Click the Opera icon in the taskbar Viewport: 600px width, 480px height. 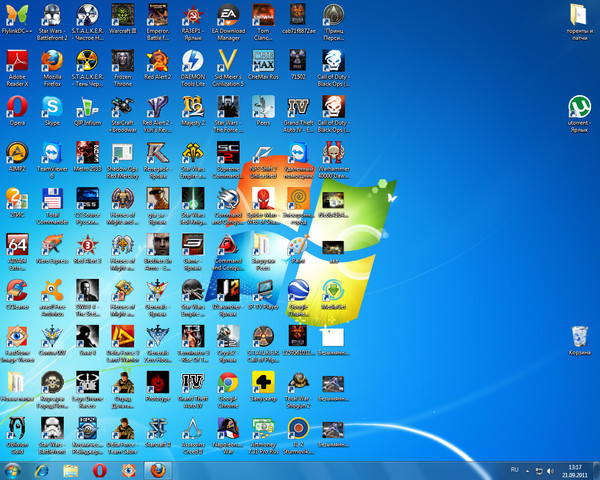99,471
